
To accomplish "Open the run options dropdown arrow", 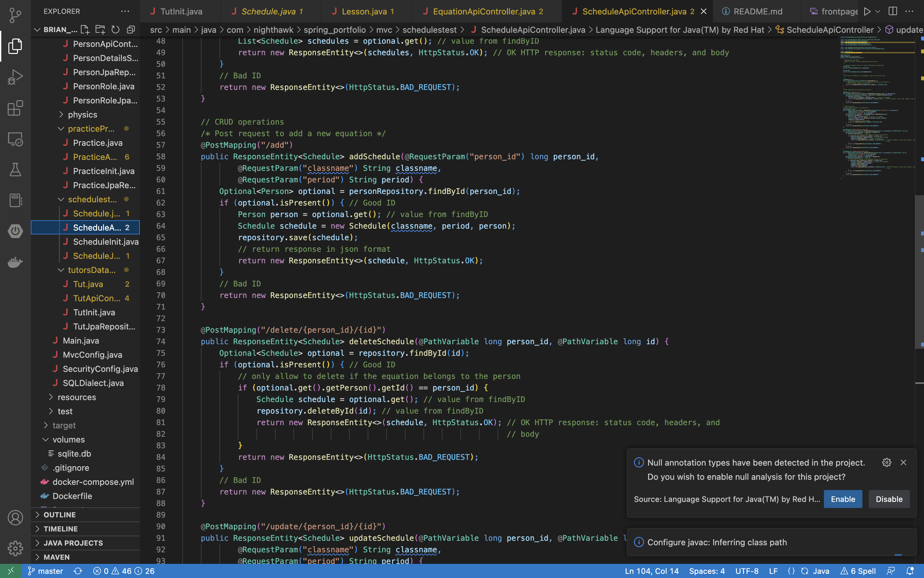I will click(878, 12).
